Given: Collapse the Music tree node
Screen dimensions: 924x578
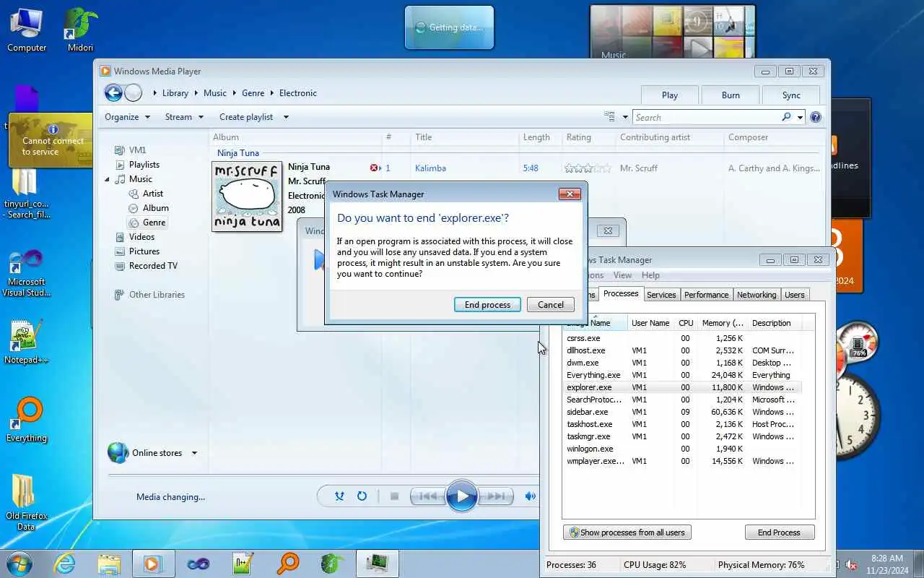Looking at the screenshot, I should coord(108,179).
